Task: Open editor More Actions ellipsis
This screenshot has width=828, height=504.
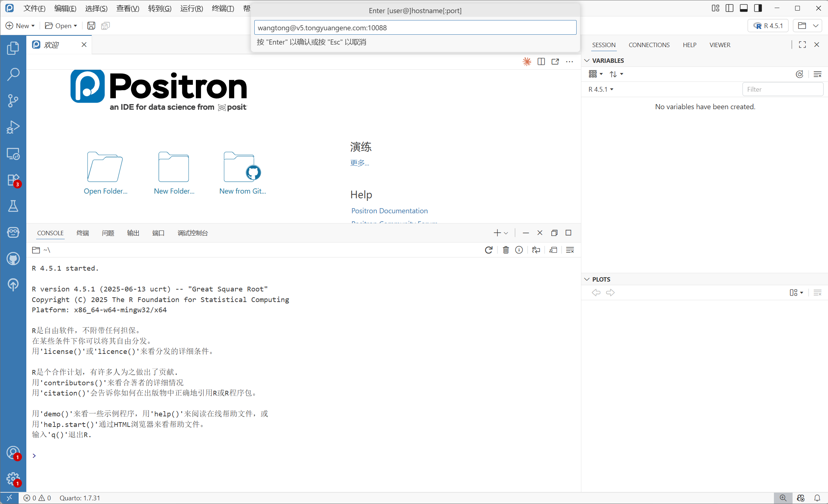Action: [x=570, y=61]
